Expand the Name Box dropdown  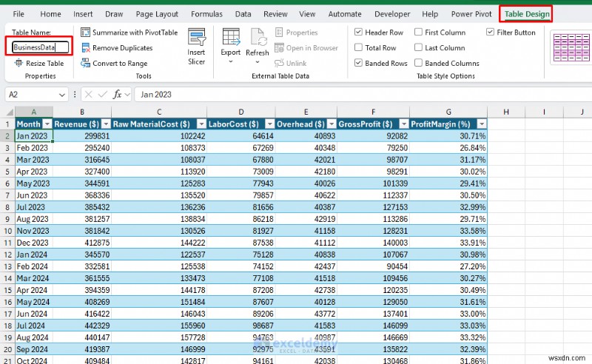pos(62,95)
